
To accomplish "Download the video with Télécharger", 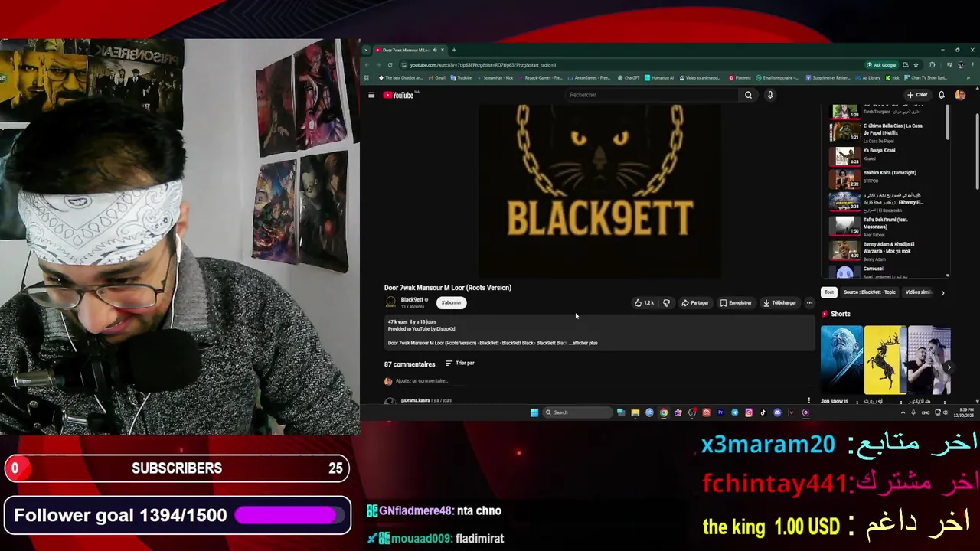I will click(779, 302).
